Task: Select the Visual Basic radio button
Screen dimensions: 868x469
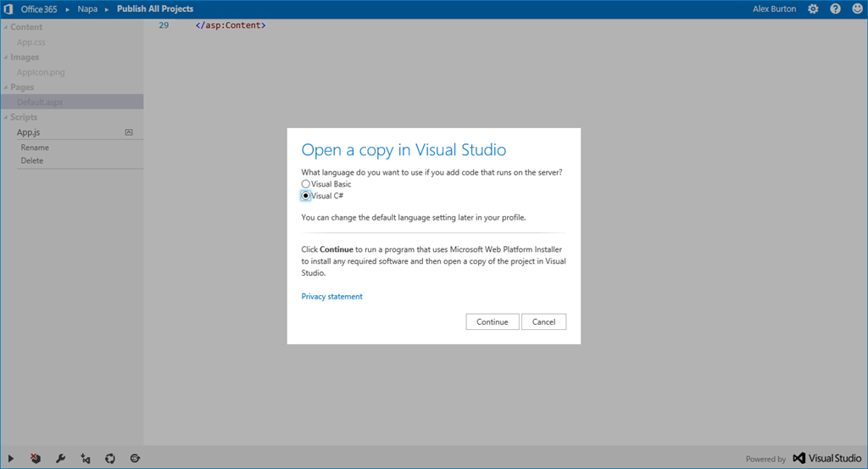Action: pos(305,184)
